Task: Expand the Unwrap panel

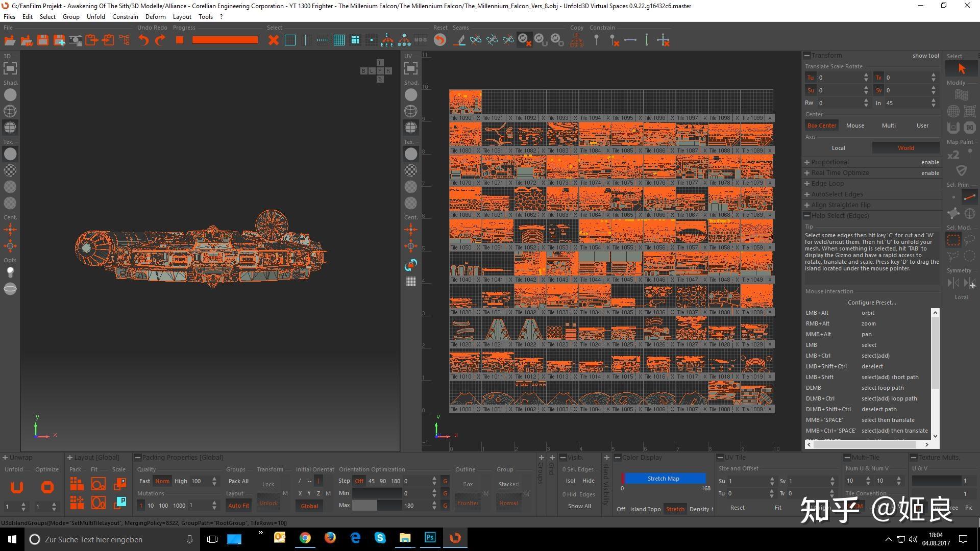Action: pyautogui.click(x=5, y=458)
